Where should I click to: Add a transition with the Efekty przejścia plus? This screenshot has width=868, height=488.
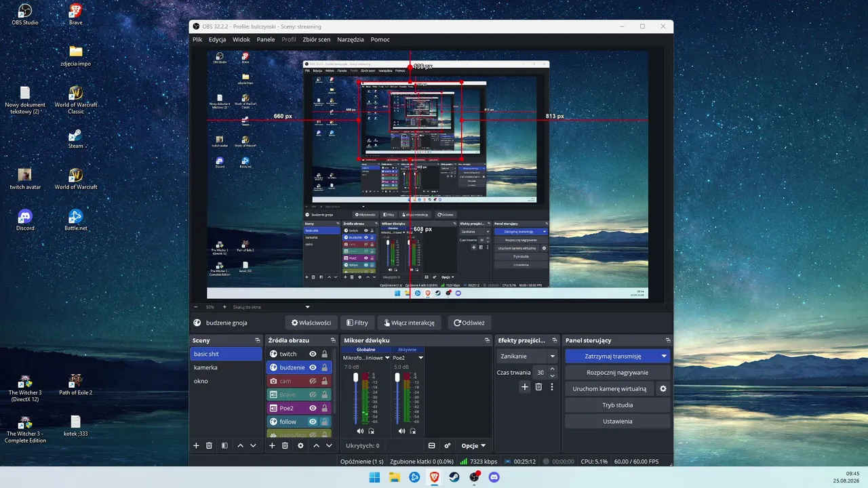[524, 387]
